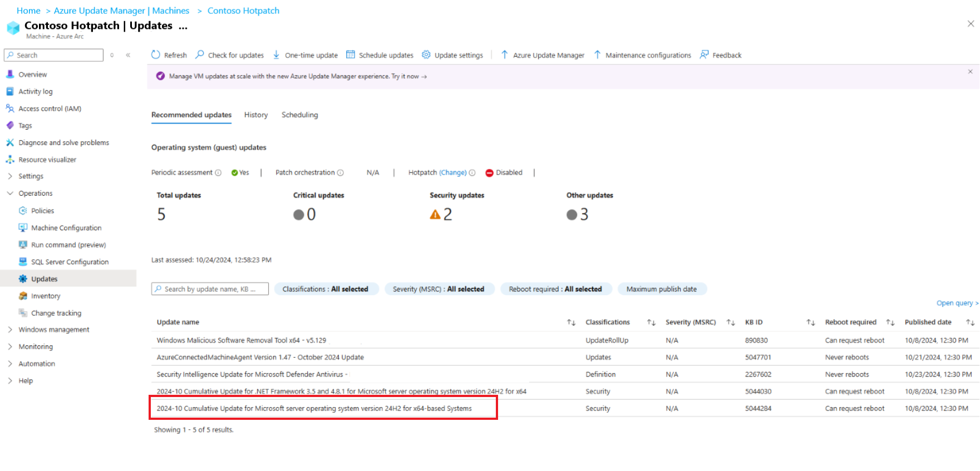Click the Hotpatch info icon
Image resolution: width=980 pixels, height=471 pixels.
(x=472, y=173)
